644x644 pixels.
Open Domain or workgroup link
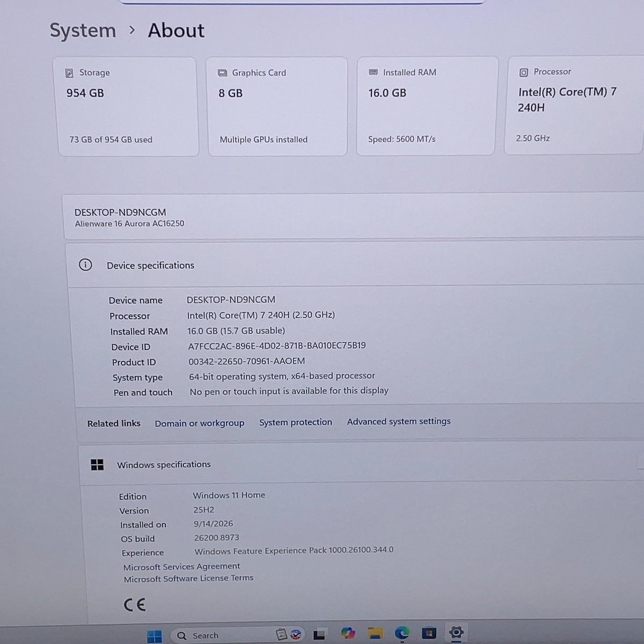tap(200, 423)
